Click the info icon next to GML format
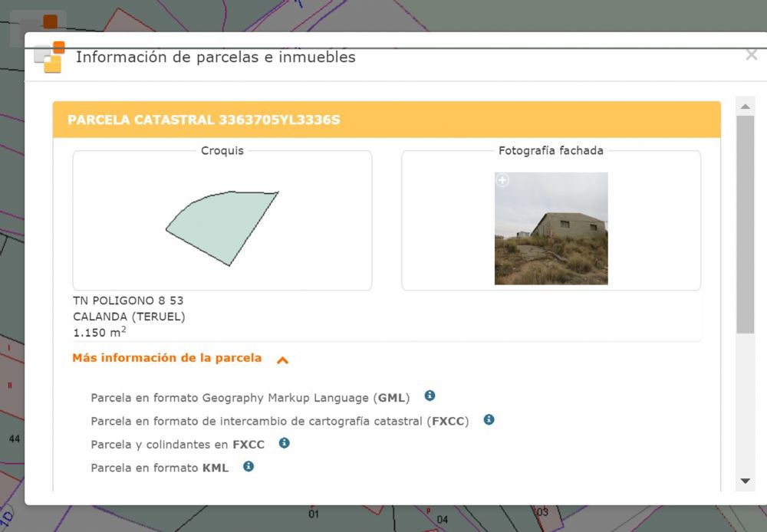 [430, 396]
